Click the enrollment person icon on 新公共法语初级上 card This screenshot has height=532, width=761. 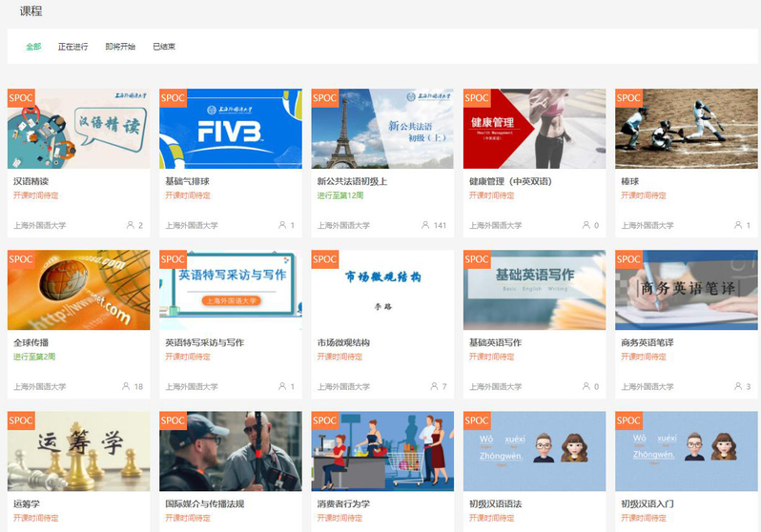pyautogui.click(x=425, y=226)
